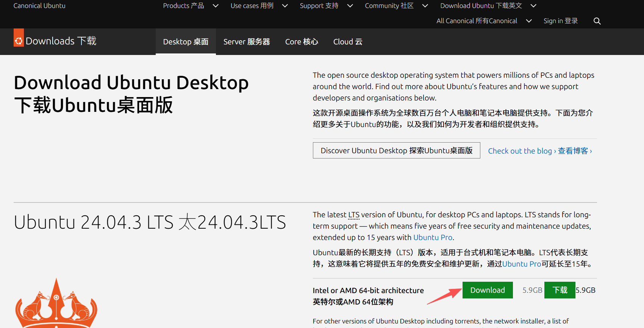The width and height of the screenshot is (644, 328).
Task: Click the search magnifier icon
Action: 597,21
